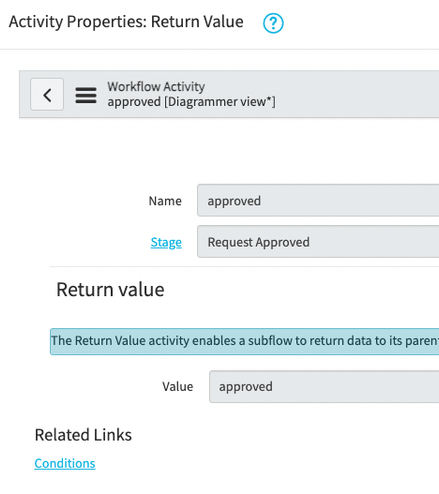The image size is (439, 494).
Task: Click the blue Return Value activity info banner
Action: (244, 341)
